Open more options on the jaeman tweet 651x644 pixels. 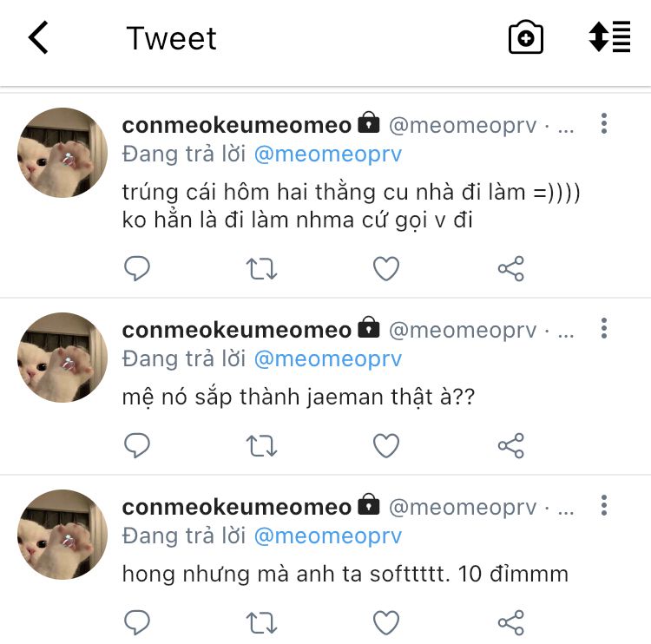coord(604,328)
